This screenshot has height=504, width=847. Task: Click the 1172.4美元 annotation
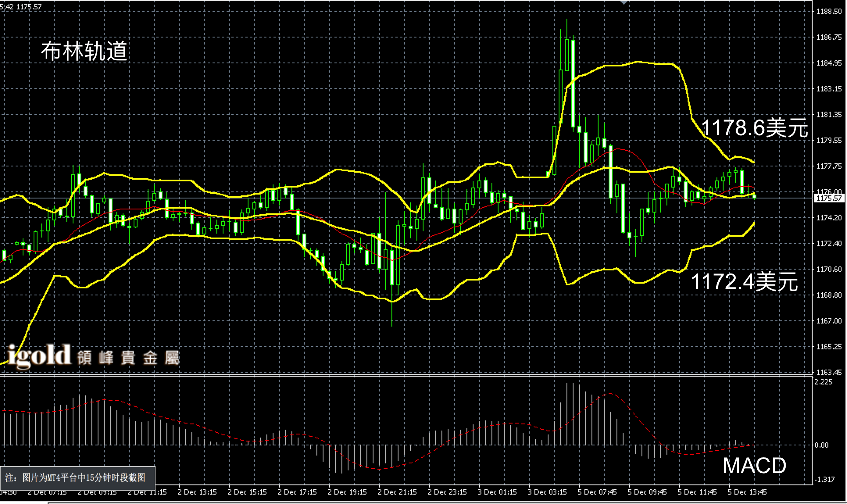point(744,281)
